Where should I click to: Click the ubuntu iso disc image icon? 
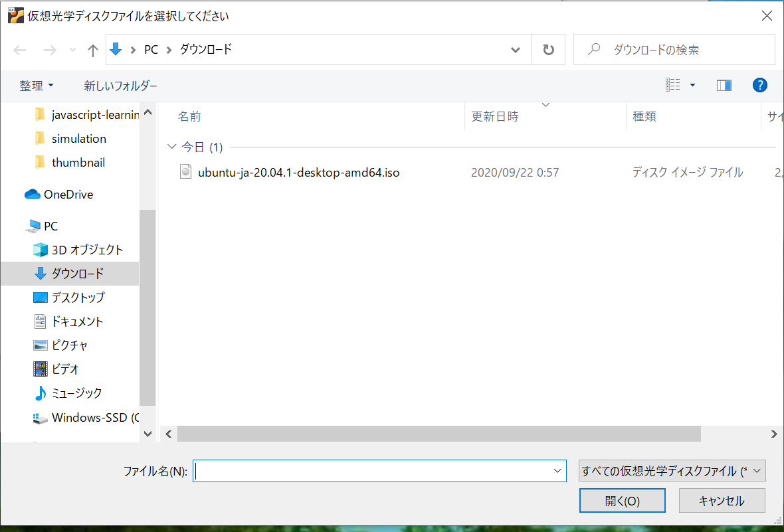(185, 172)
